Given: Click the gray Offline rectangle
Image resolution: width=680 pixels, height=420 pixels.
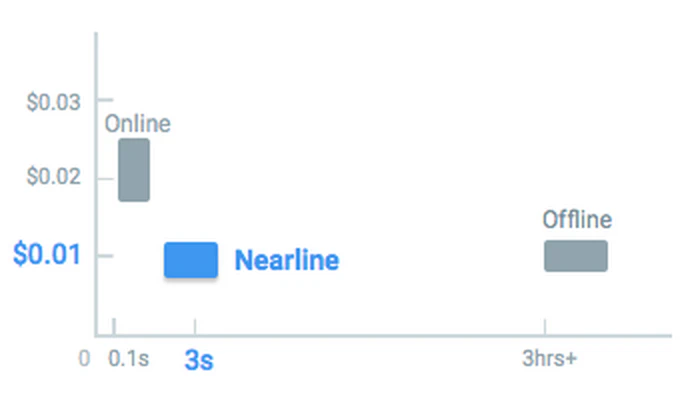Looking at the screenshot, I should tap(575, 256).
